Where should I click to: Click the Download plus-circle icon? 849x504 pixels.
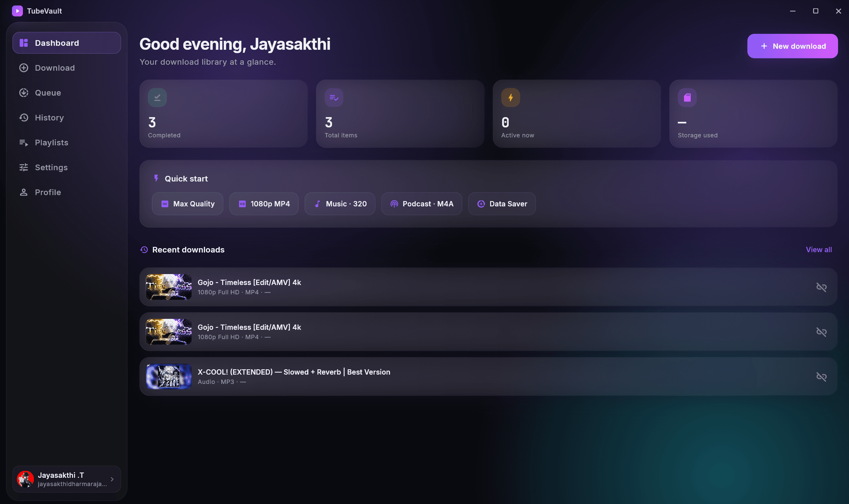[24, 68]
